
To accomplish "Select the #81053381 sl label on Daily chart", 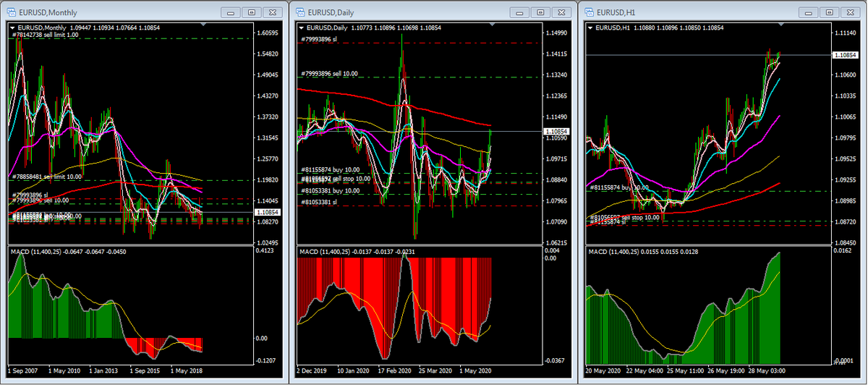I will point(319,202).
